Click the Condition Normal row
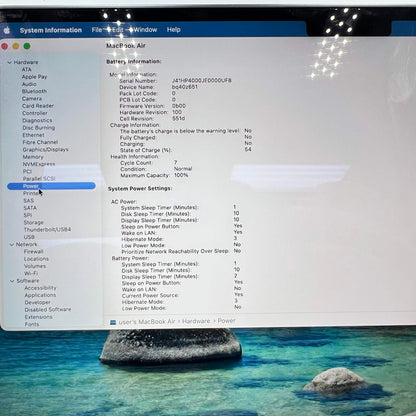 click(x=156, y=169)
